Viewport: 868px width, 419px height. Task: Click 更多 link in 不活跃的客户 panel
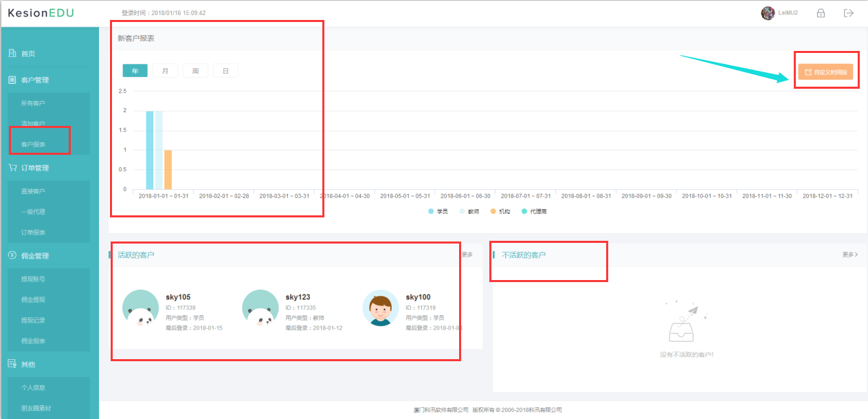point(850,255)
